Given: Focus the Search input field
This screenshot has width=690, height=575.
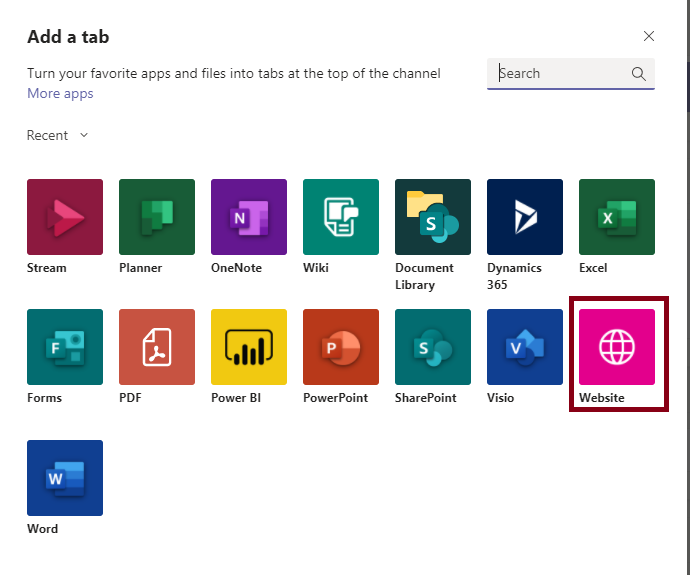Looking at the screenshot, I should coord(571,73).
